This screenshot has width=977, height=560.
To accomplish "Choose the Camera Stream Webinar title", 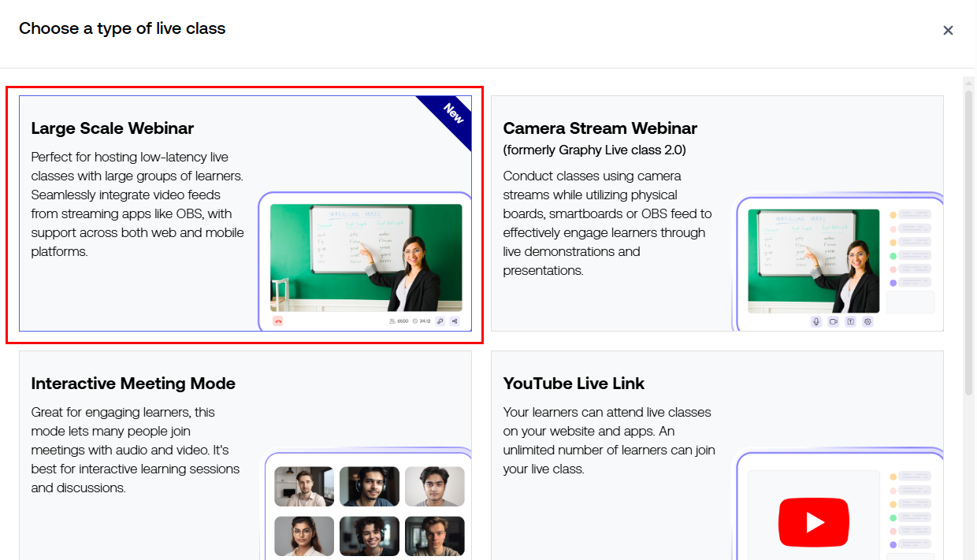I will coord(600,128).
